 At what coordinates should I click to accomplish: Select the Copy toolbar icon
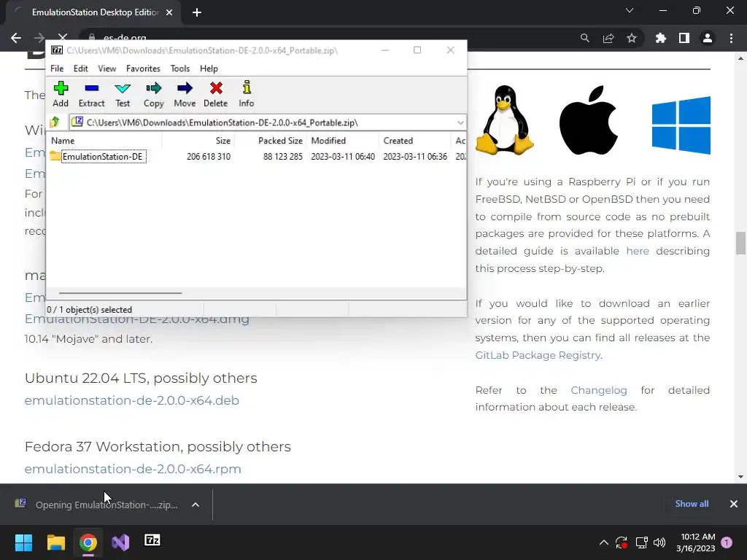(153, 94)
